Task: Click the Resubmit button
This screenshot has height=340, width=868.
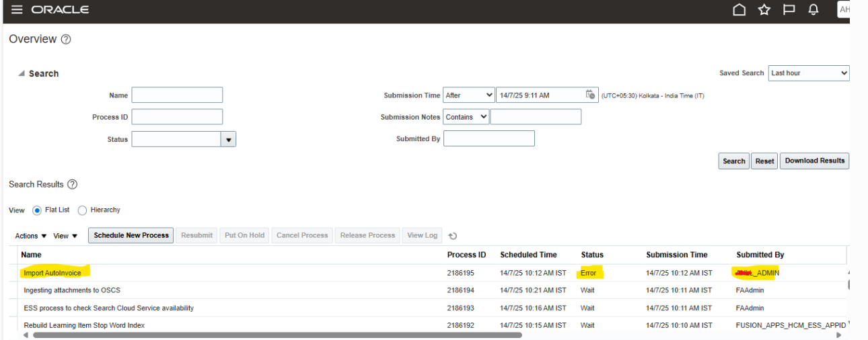Action: pos(197,235)
